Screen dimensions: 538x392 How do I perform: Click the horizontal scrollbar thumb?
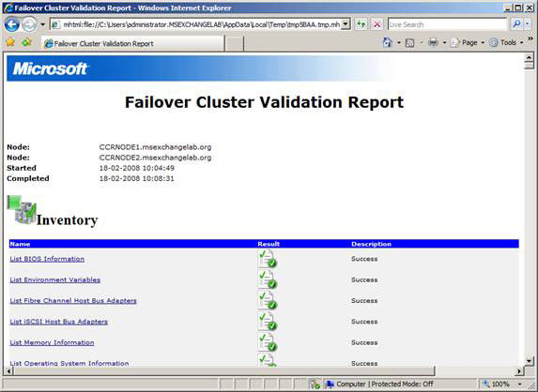(x=223, y=370)
